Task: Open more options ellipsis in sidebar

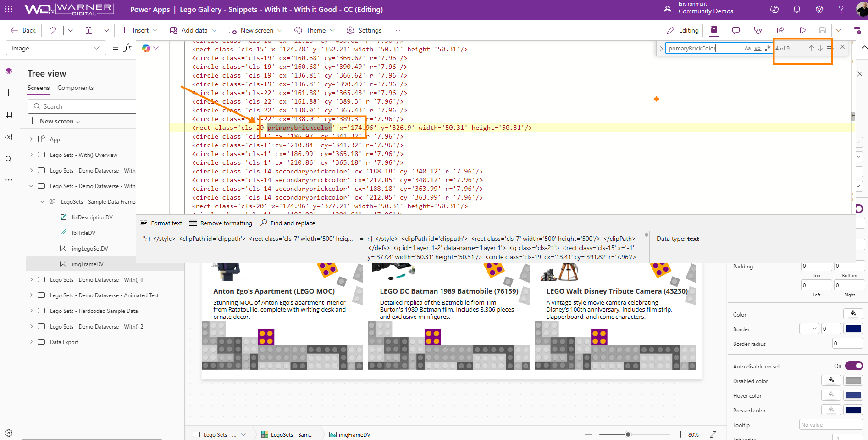Action: [9, 180]
